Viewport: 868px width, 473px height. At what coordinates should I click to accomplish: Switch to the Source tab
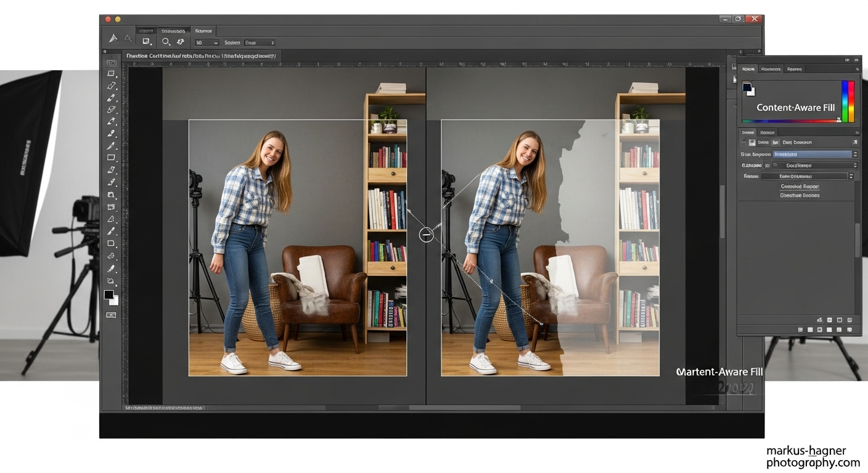coord(203,30)
